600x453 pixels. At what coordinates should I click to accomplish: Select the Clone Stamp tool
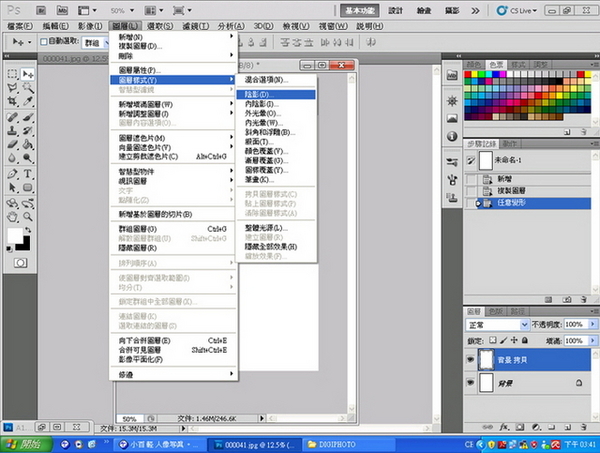click(12, 130)
